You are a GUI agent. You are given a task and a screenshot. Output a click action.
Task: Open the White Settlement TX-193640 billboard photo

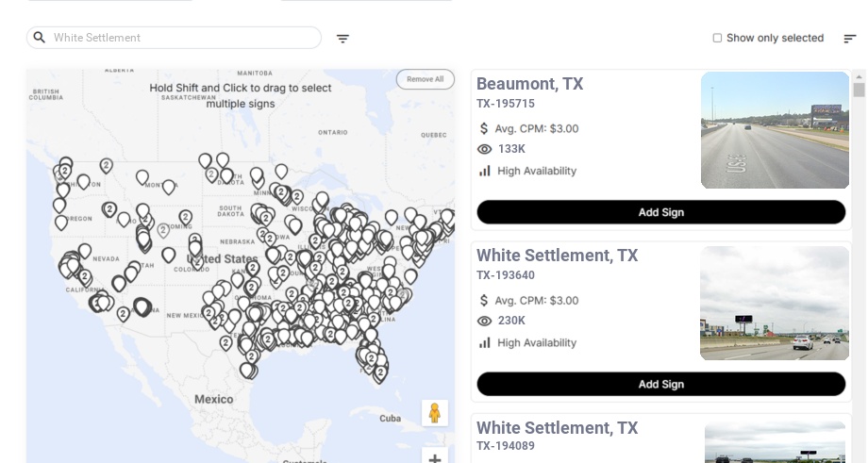775,303
